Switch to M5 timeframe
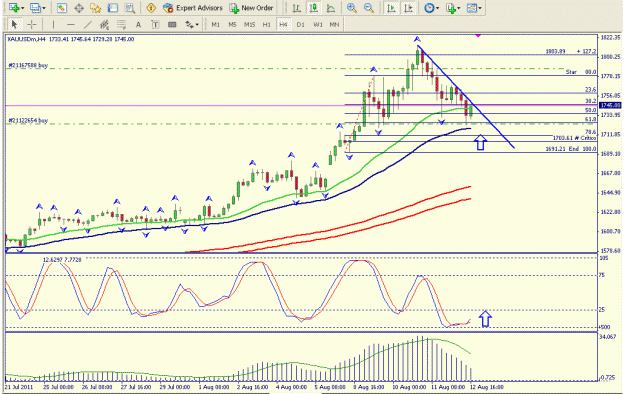Screen dimensions: 625x394 (232, 25)
